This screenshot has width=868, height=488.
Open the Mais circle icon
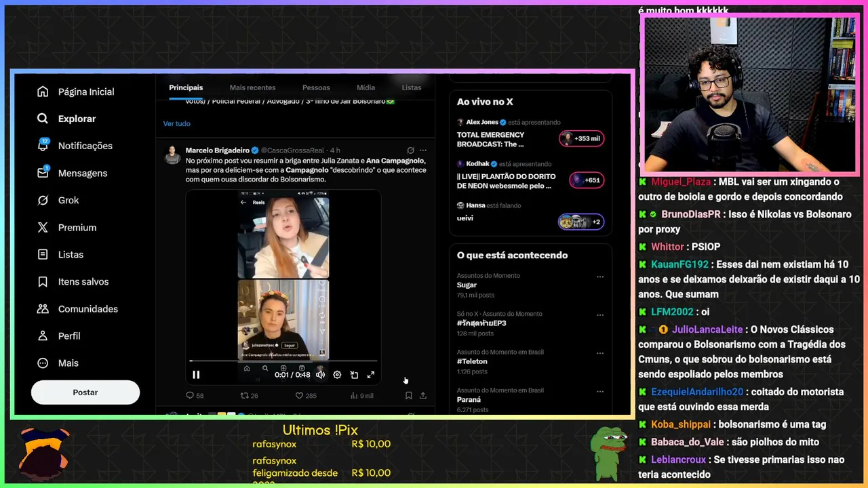point(43,363)
